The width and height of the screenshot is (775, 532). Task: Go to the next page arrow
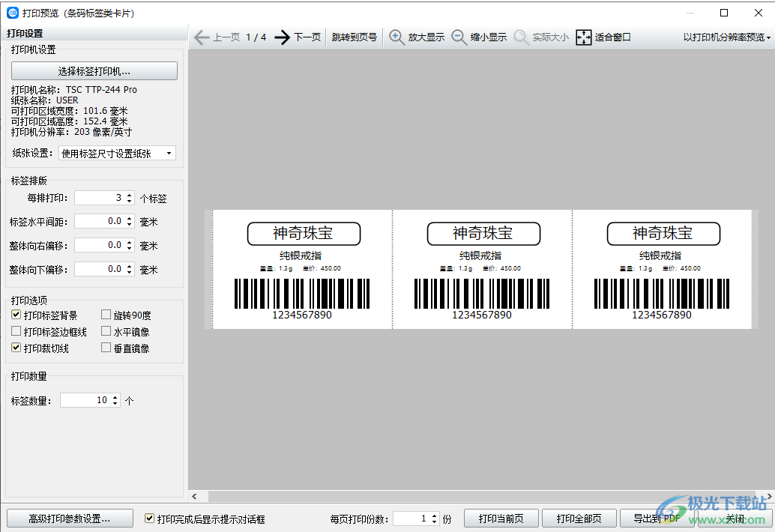click(x=283, y=37)
